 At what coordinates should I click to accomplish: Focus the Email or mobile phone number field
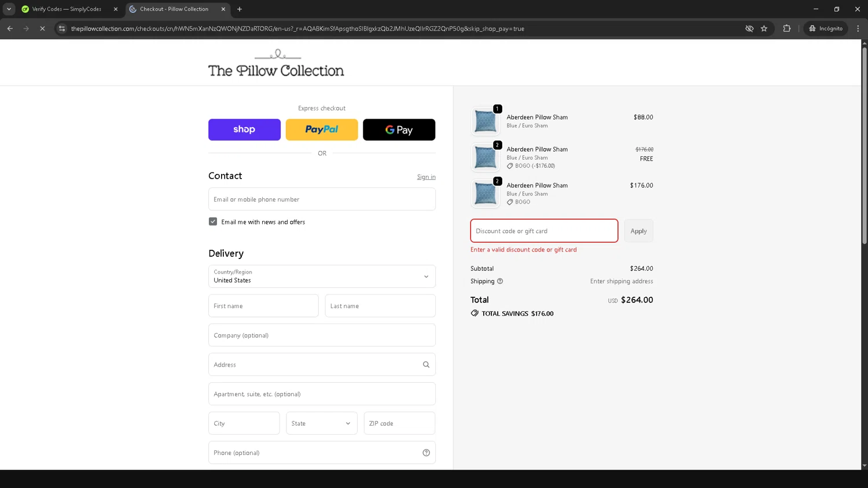pos(322,199)
